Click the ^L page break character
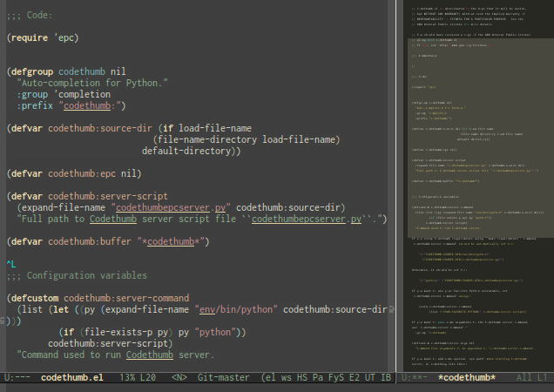 [x=11, y=264]
